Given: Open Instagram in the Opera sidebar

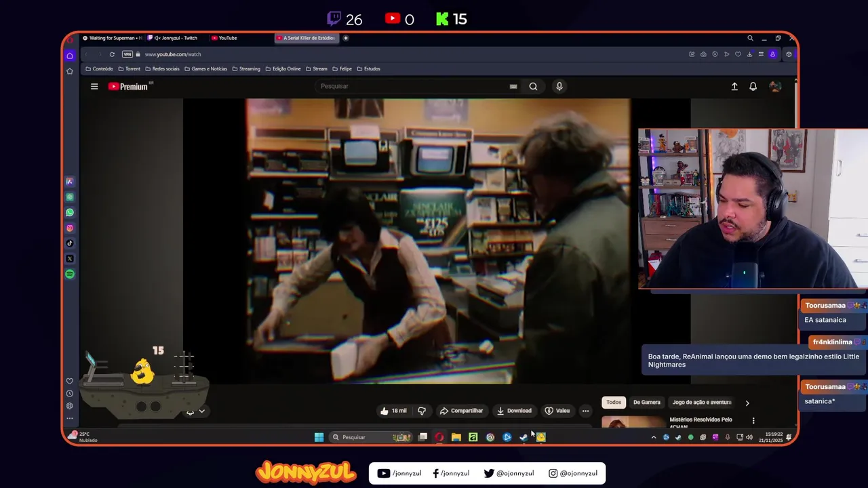Looking at the screenshot, I should click(x=70, y=228).
